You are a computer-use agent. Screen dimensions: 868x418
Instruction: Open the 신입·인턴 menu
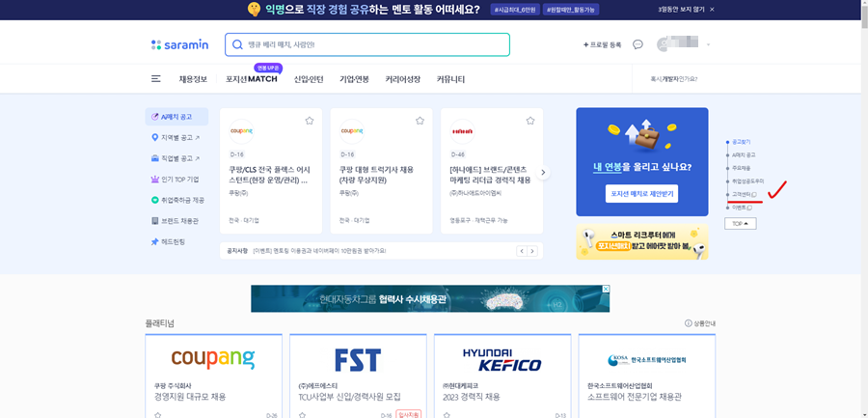tap(309, 79)
